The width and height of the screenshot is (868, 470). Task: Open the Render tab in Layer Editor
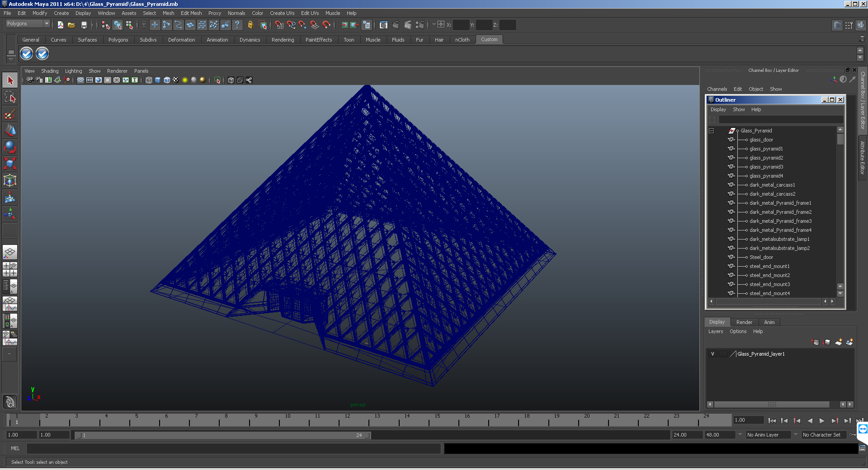[744, 322]
